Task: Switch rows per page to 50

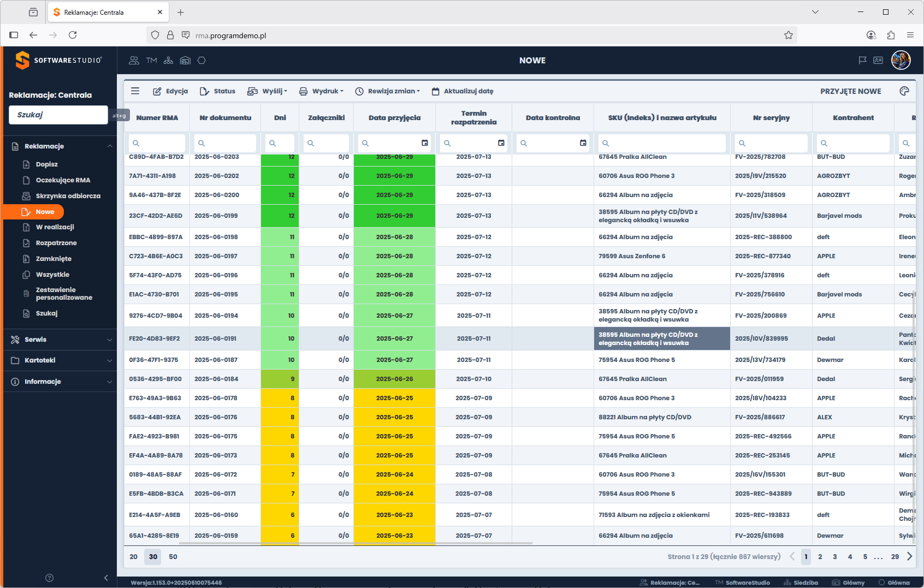Action: pyautogui.click(x=173, y=556)
